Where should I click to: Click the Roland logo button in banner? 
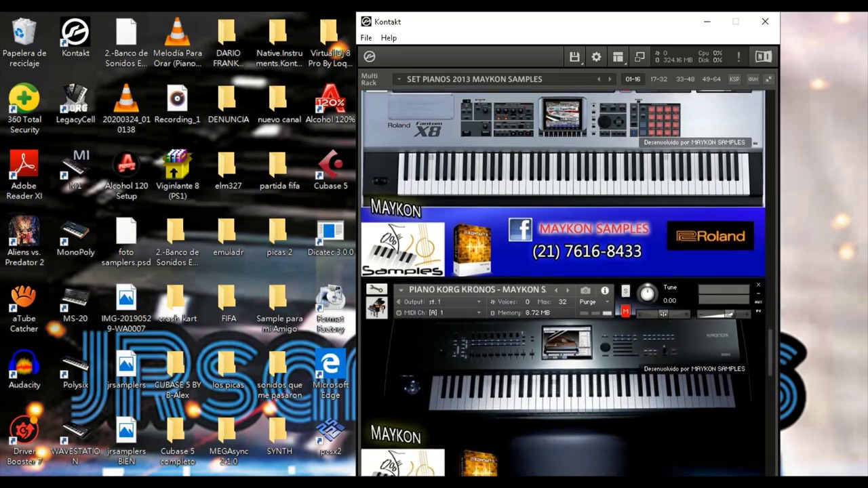tap(710, 236)
